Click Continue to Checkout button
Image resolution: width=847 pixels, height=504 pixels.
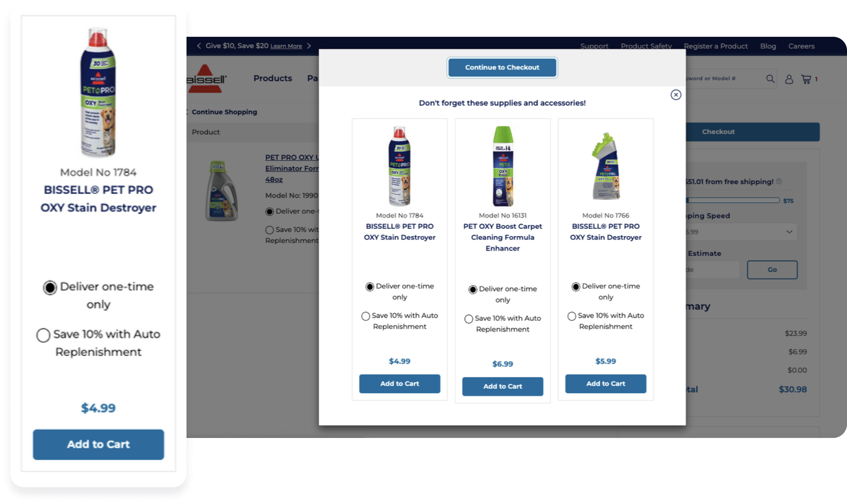(x=502, y=68)
